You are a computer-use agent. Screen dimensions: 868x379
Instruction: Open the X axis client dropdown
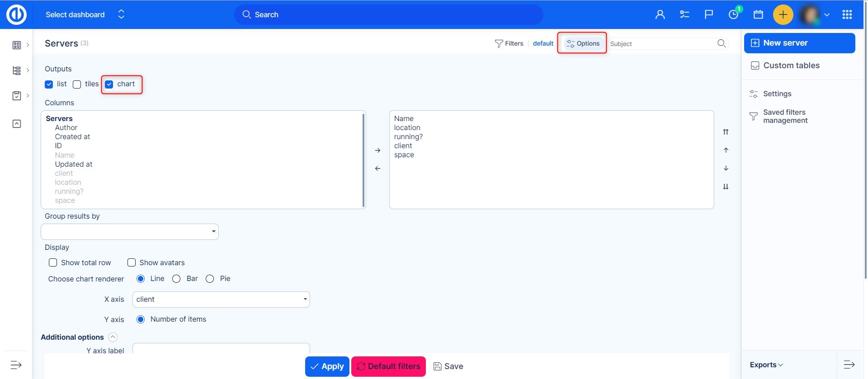[221, 299]
